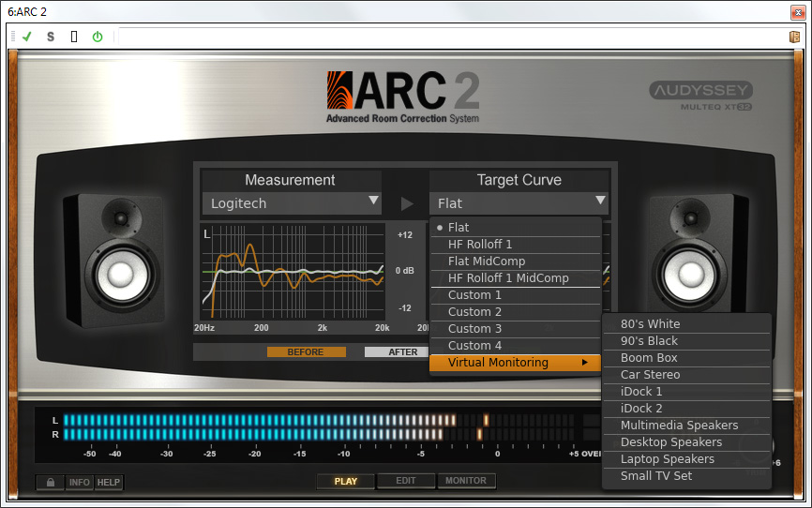Image resolution: width=812 pixels, height=508 pixels.
Task: Open the Measurement dropdown showing Logitech
Action: click(292, 203)
